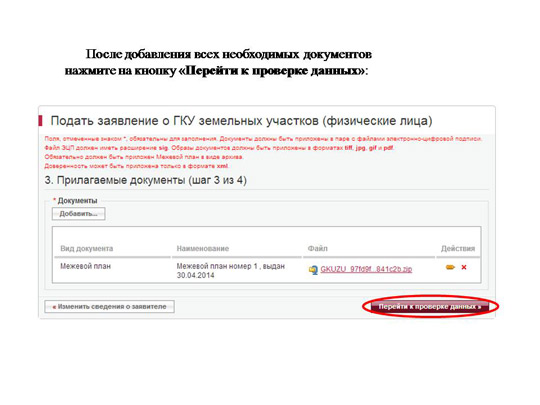The width and height of the screenshot is (540, 405).
Task: Click the slide instruction text "После добавления"
Action: click(x=218, y=62)
